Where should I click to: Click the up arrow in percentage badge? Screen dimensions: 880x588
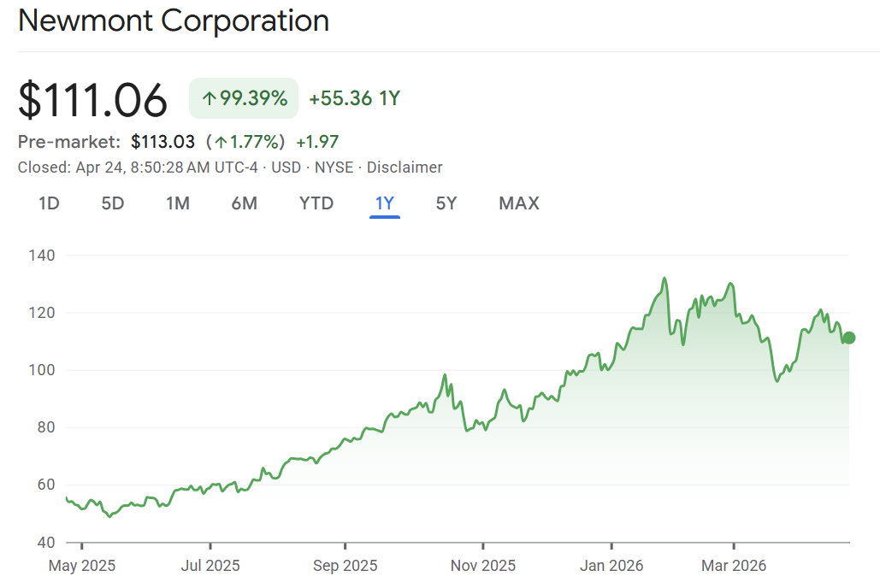[209, 99]
